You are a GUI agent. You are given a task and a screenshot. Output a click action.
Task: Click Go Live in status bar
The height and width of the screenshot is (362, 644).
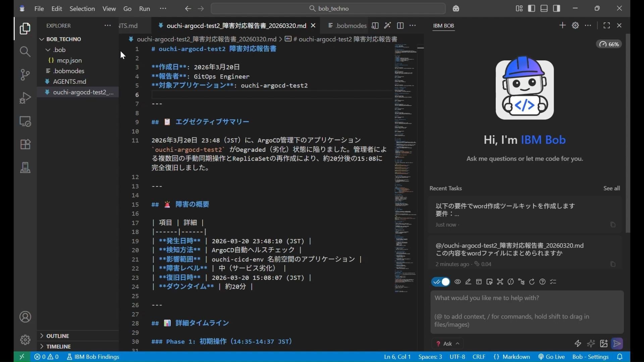[551, 357]
